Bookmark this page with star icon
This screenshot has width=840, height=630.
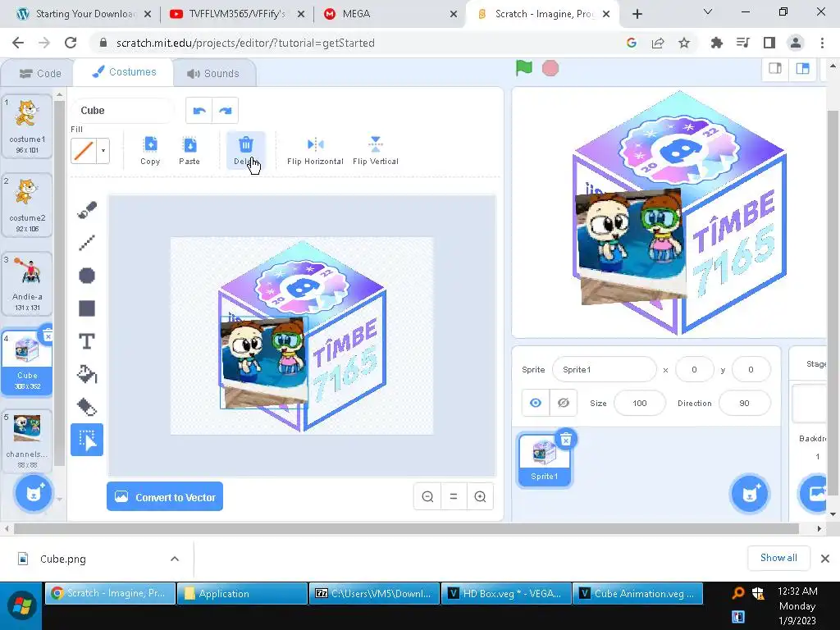684,43
